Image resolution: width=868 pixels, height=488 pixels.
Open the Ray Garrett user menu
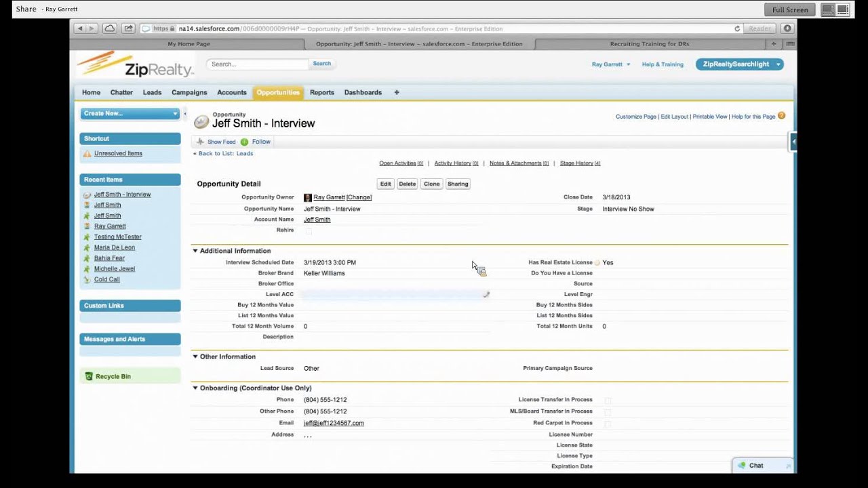tap(611, 64)
